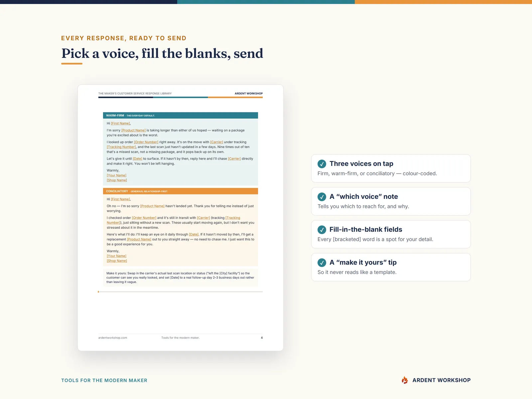This screenshot has width=532, height=399.
Task: Click the checkmark icon beside Three voices on tap
Action: pyautogui.click(x=322, y=164)
